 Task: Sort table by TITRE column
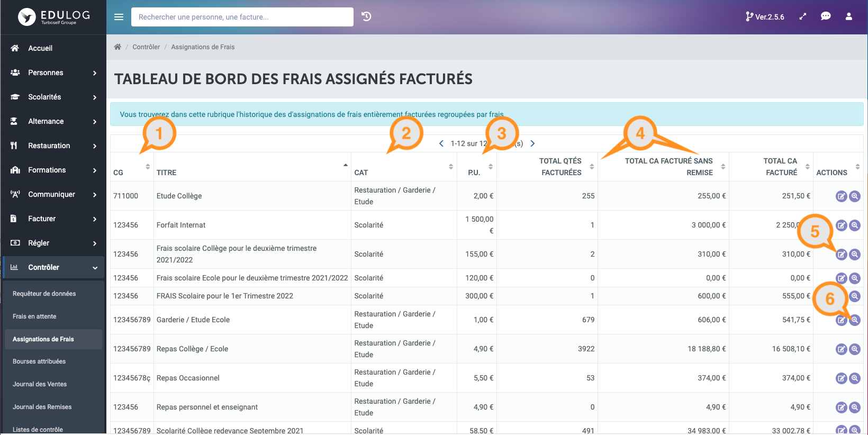(252, 167)
